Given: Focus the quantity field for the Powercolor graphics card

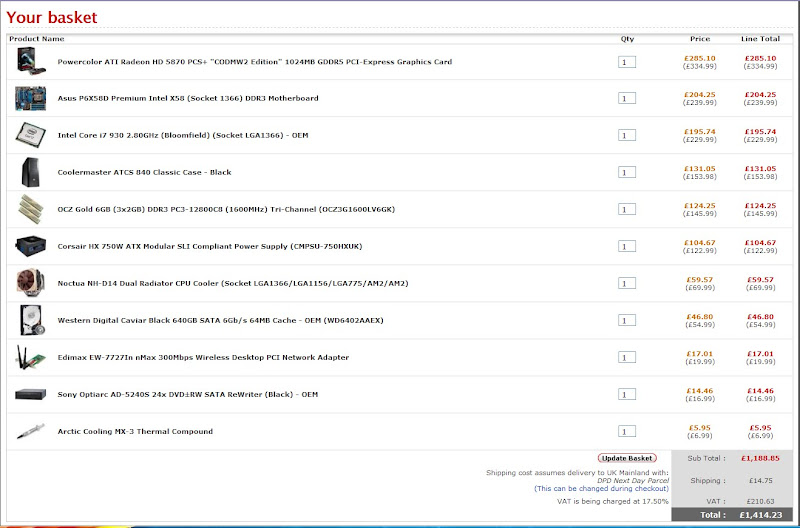Looking at the screenshot, I should [627, 62].
